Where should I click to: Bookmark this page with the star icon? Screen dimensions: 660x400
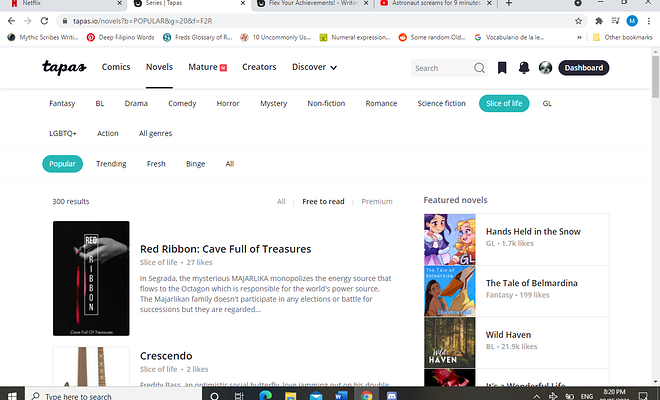coord(579,20)
